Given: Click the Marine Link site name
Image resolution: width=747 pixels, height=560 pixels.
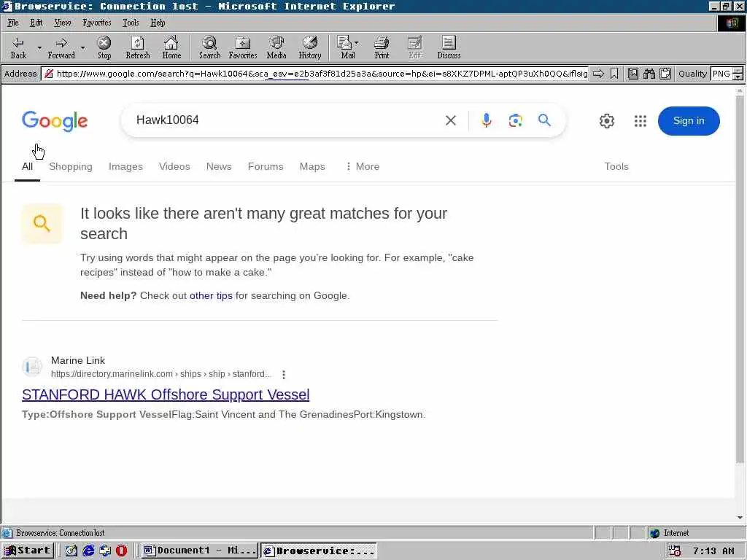Looking at the screenshot, I should coord(78,360).
